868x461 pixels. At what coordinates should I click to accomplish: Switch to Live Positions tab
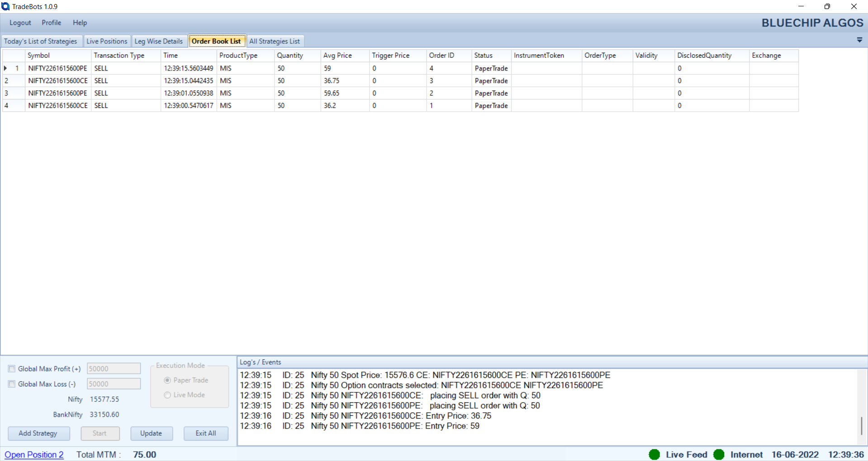pyautogui.click(x=107, y=41)
